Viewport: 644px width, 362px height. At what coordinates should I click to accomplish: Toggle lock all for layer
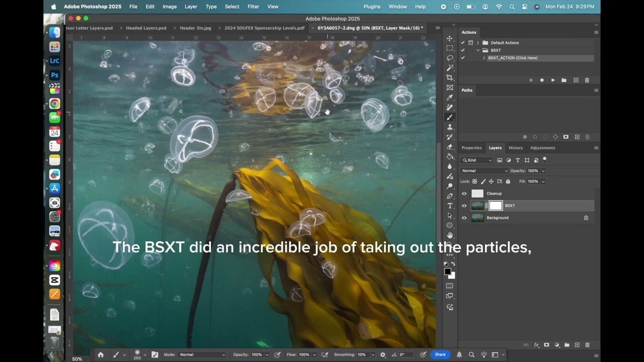[508, 182]
